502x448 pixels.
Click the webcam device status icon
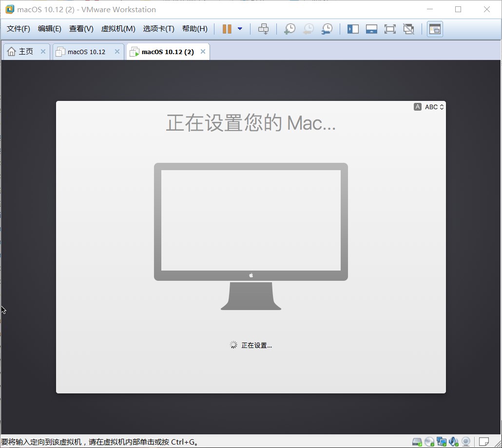(x=466, y=442)
